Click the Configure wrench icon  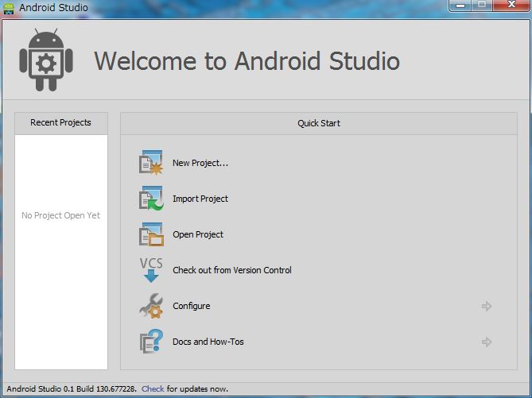click(x=151, y=306)
